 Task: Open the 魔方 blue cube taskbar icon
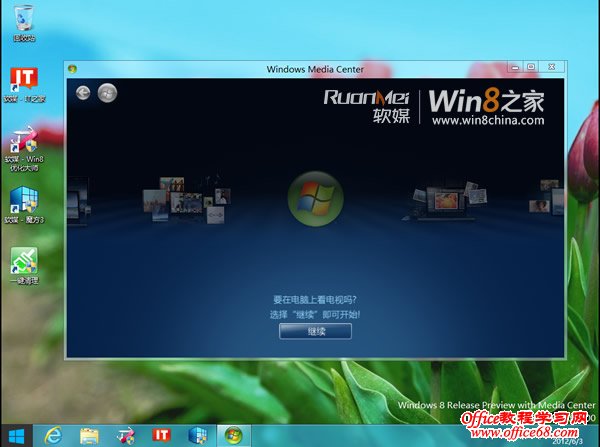pos(198,436)
